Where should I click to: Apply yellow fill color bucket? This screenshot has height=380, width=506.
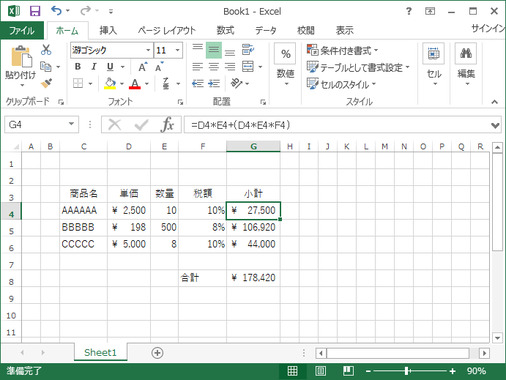click(x=110, y=83)
